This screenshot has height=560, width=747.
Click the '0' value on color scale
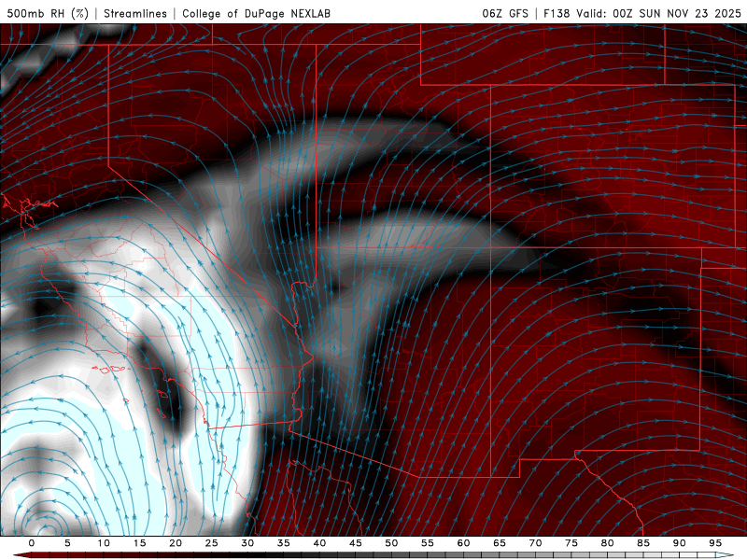click(x=32, y=543)
